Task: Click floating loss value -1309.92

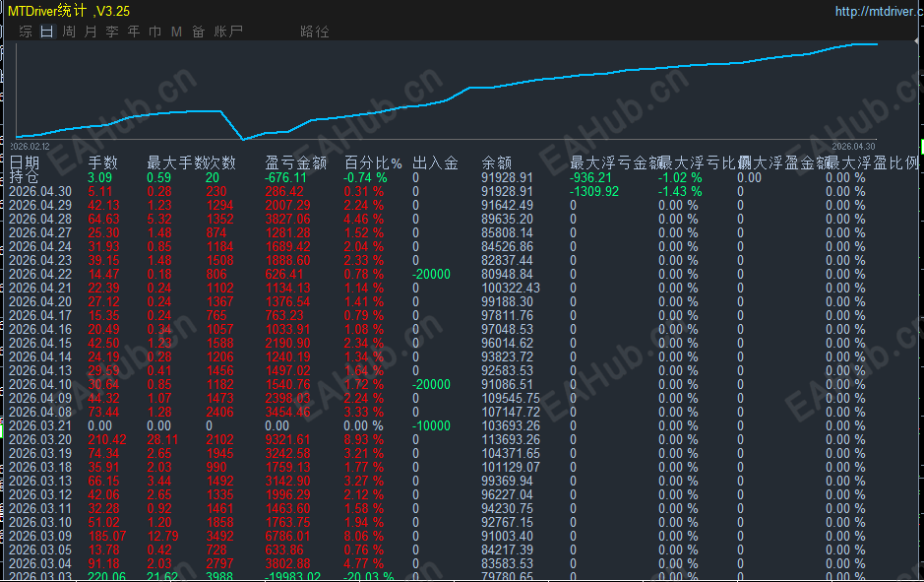Action: pyautogui.click(x=594, y=192)
